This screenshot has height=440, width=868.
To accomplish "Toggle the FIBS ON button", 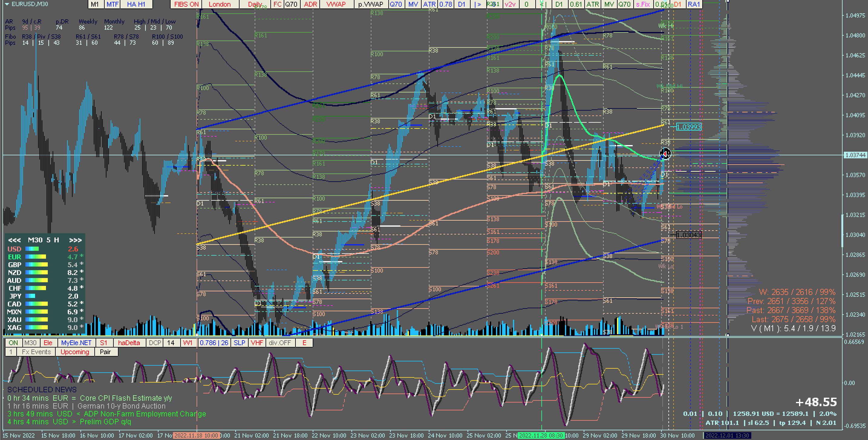I will tap(186, 4).
